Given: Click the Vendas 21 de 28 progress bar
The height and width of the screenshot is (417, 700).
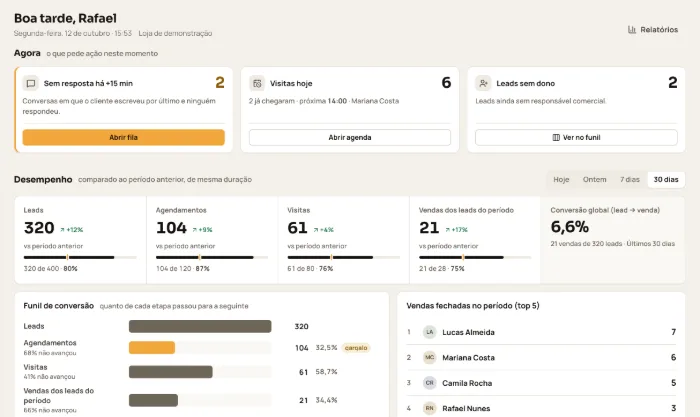Looking at the screenshot, I should (x=475, y=258).
